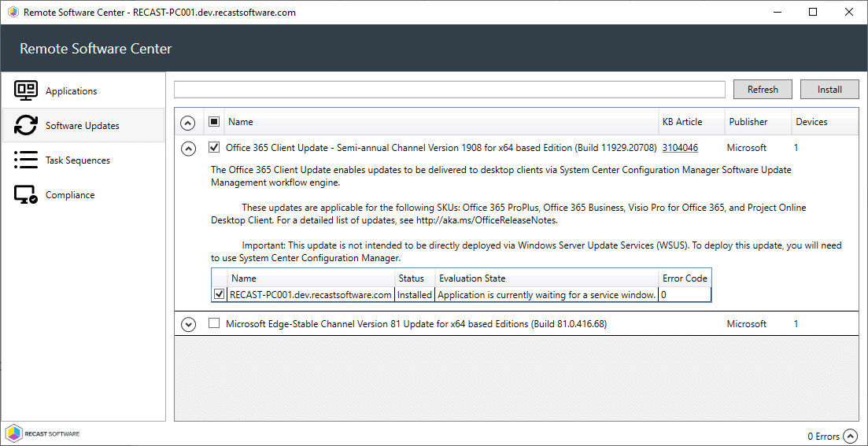The image size is (868, 446).
Task: Switch to the Compliance section
Action: coord(69,195)
